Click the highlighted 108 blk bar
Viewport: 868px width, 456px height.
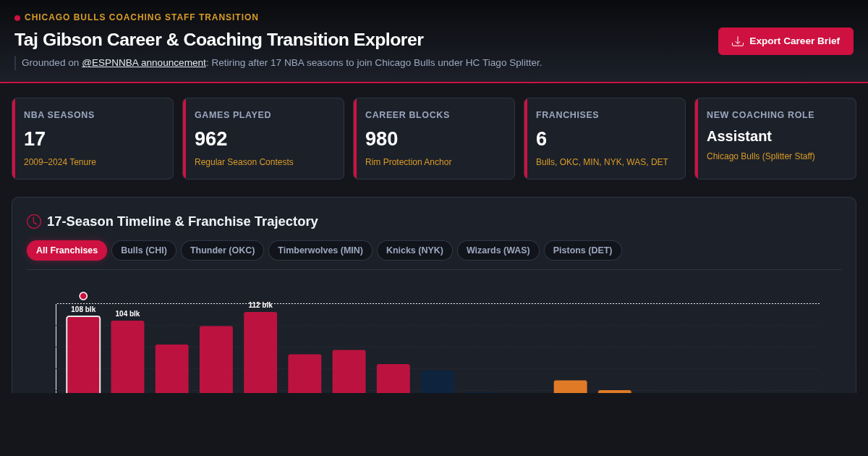tap(83, 355)
